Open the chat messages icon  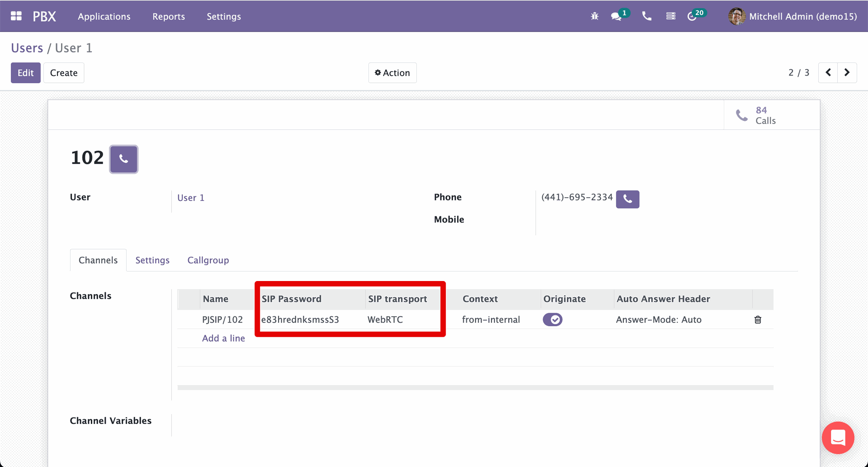[x=616, y=16]
